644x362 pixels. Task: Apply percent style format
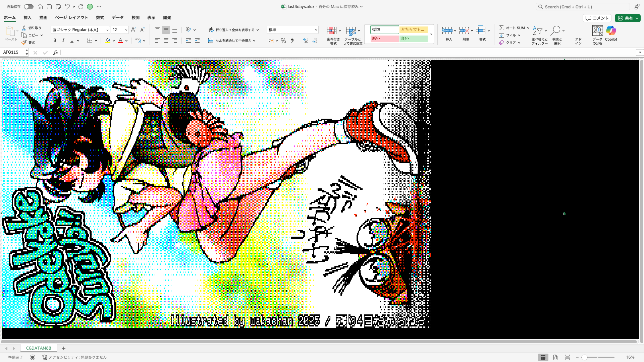point(283,41)
